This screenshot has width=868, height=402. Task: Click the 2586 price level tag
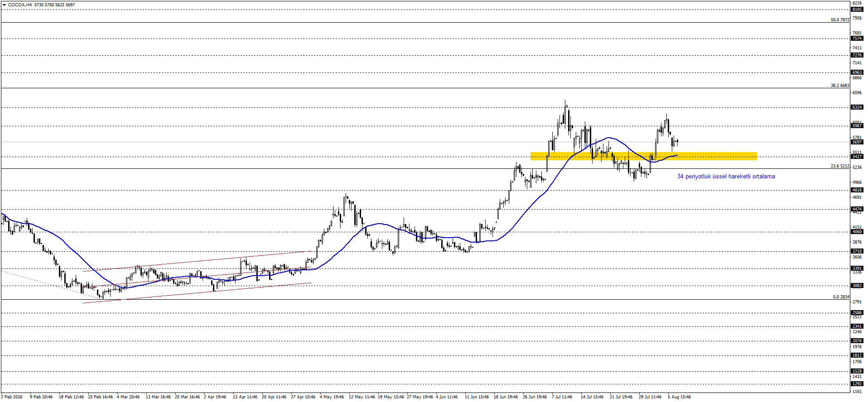coord(857,313)
